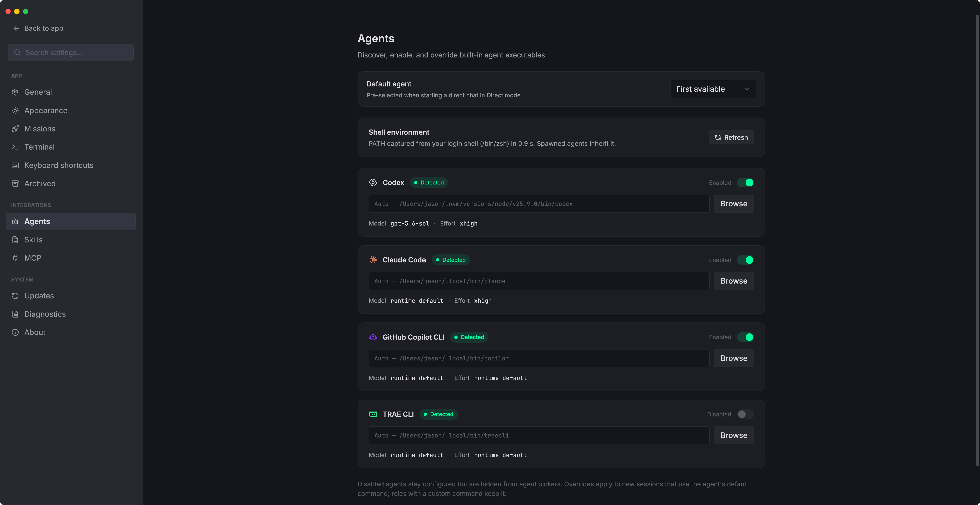980x505 pixels.
Task: Click the gpt-5.6-sol model value
Action: [x=410, y=223]
